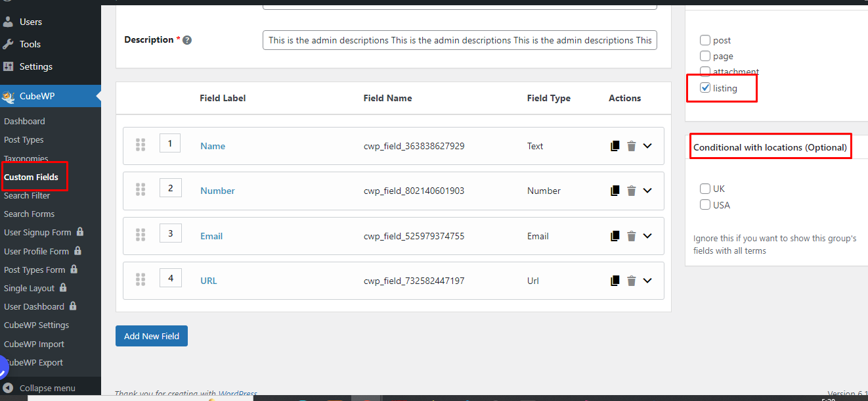
Task: Click into the Description input field
Action: pos(460,40)
